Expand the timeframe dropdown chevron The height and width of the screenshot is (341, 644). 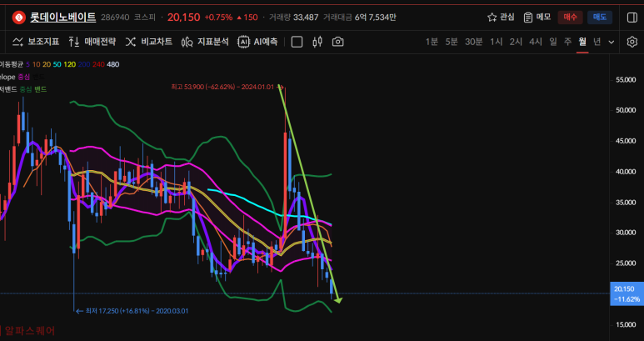612,42
